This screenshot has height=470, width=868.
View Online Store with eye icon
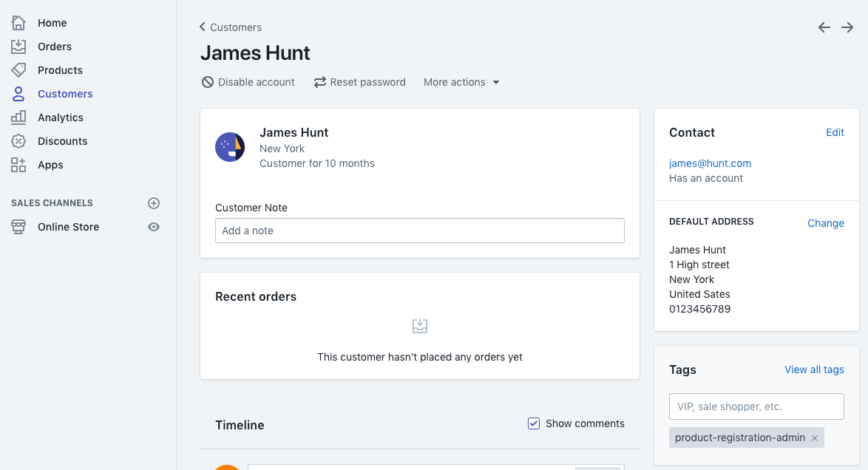(154, 227)
